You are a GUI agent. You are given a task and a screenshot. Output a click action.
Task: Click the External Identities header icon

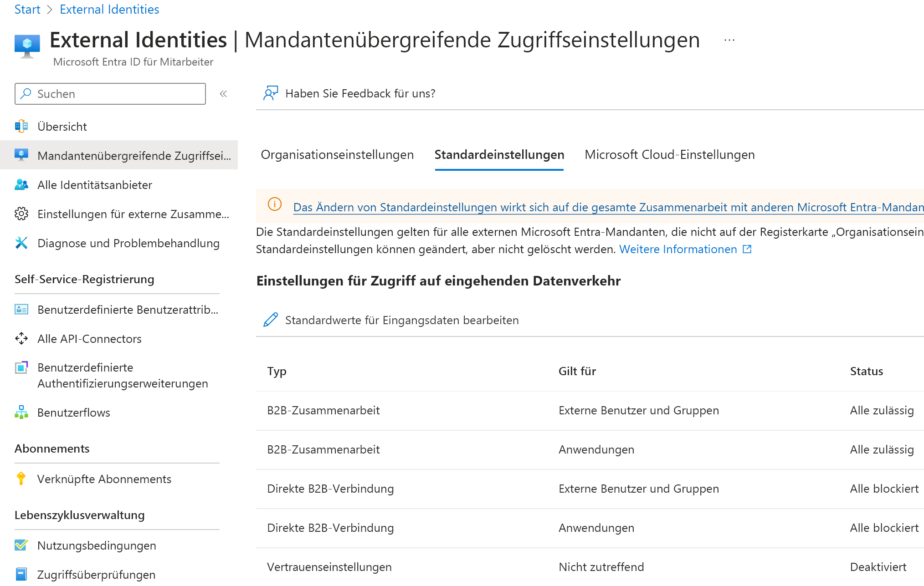(x=27, y=46)
